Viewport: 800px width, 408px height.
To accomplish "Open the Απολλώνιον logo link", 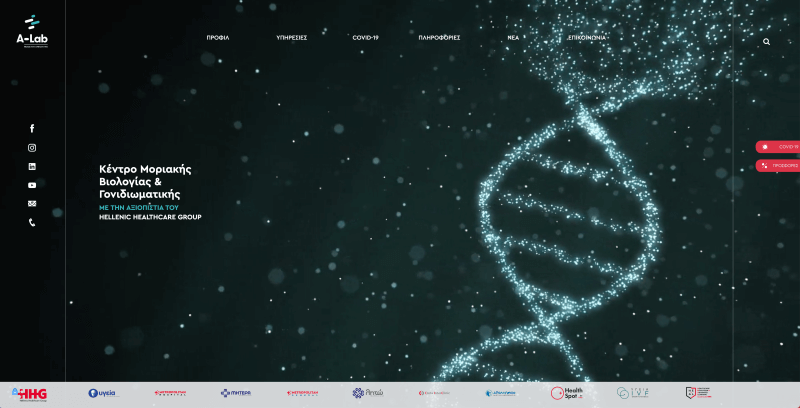I will tap(501, 393).
